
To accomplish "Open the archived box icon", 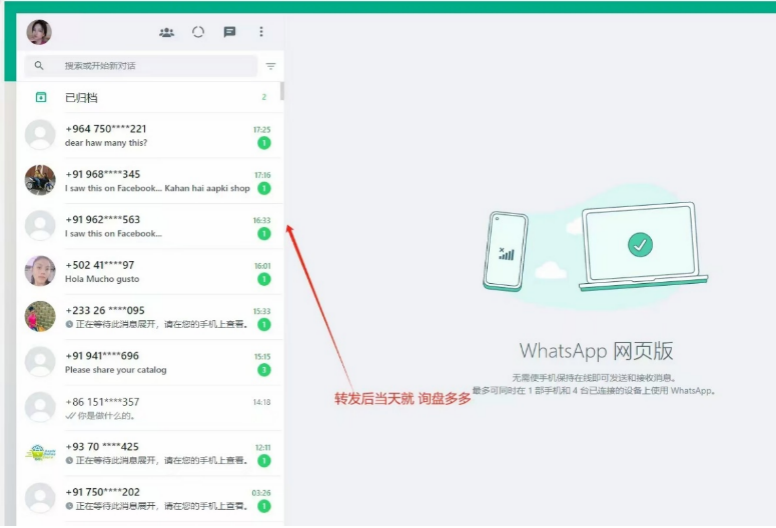I will pyautogui.click(x=41, y=97).
